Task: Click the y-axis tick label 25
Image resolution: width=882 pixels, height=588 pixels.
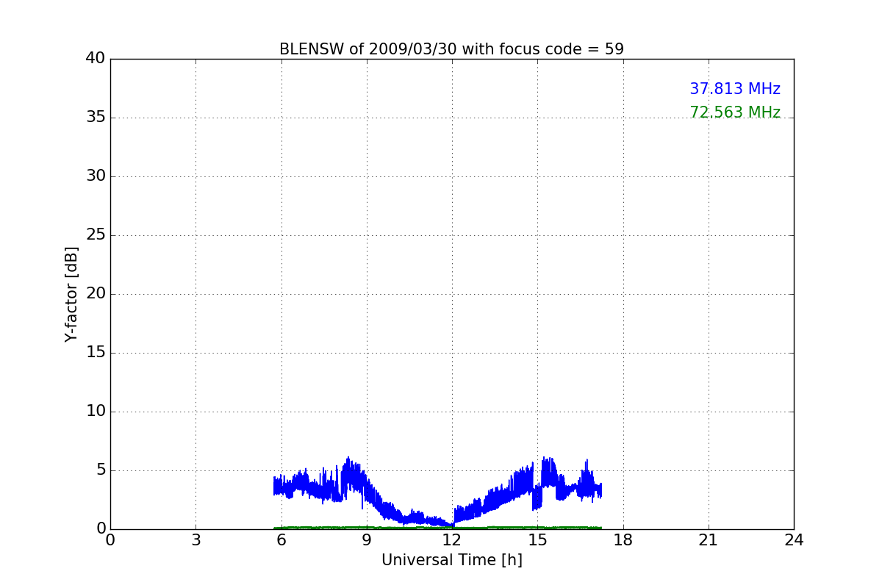Action: click(x=96, y=235)
